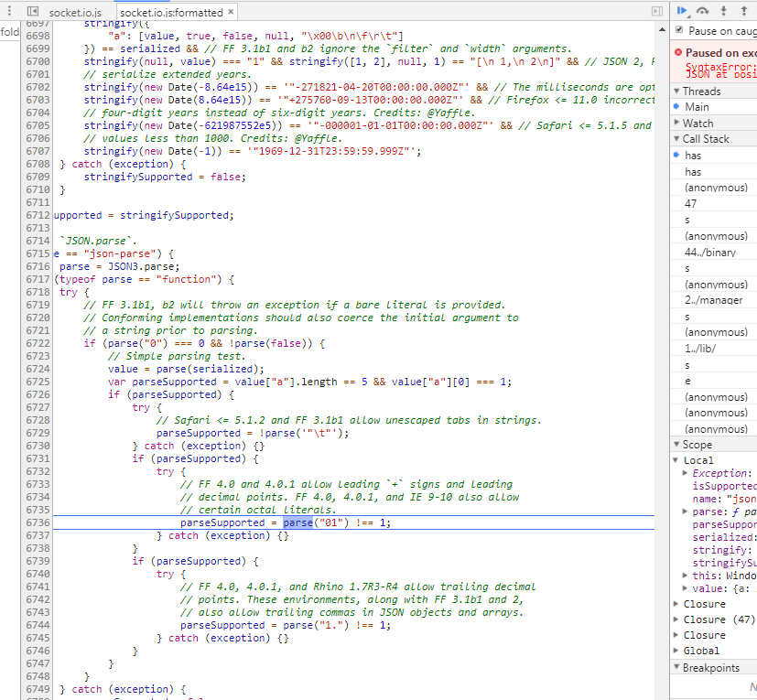Toggle Pause on caught exceptions checkbox
The image size is (757, 700).
click(679, 30)
